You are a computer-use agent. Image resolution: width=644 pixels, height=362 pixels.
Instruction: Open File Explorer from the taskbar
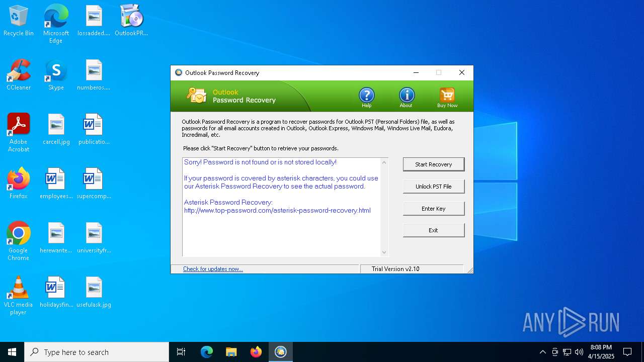coord(231,352)
